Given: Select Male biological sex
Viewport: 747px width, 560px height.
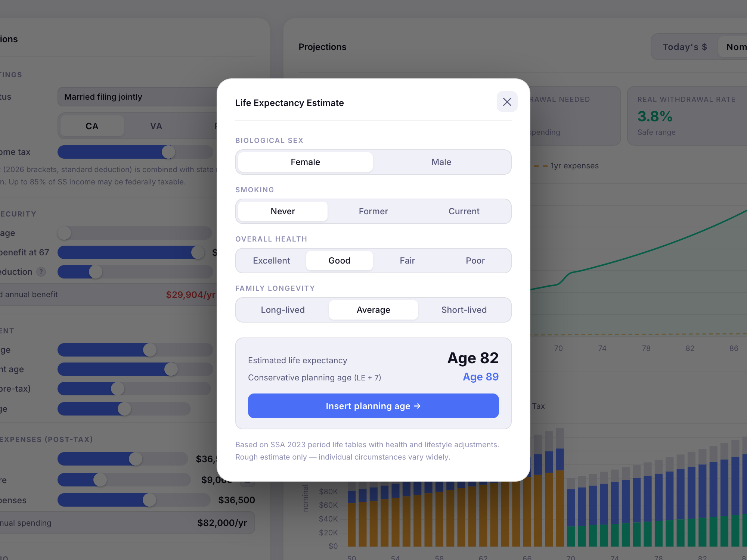Looking at the screenshot, I should (x=441, y=162).
